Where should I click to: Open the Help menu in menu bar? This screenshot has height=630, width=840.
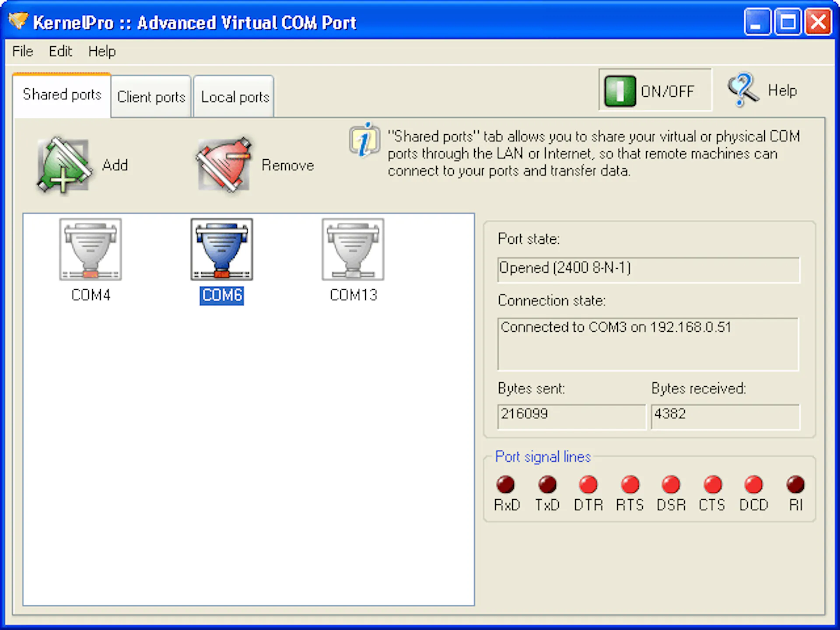point(102,51)
